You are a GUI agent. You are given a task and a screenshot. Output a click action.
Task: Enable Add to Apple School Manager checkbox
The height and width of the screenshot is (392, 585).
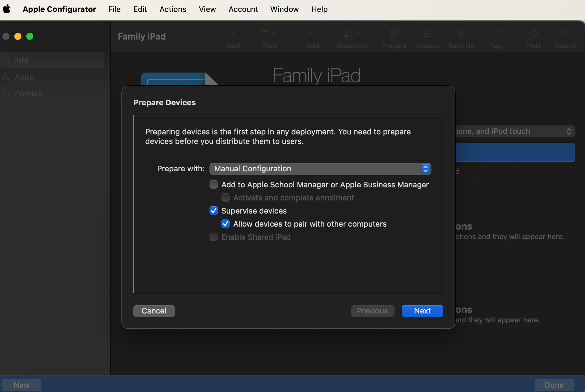point(214,185)
